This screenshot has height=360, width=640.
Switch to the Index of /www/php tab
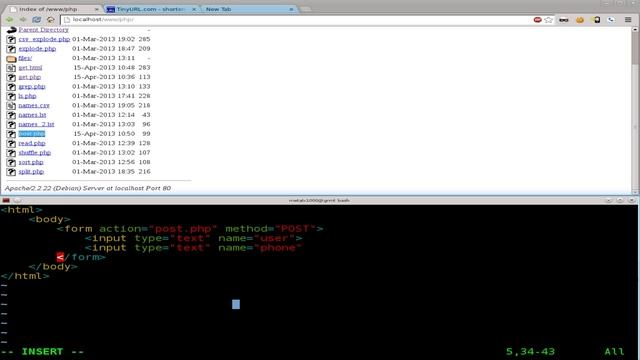[48, 9]
